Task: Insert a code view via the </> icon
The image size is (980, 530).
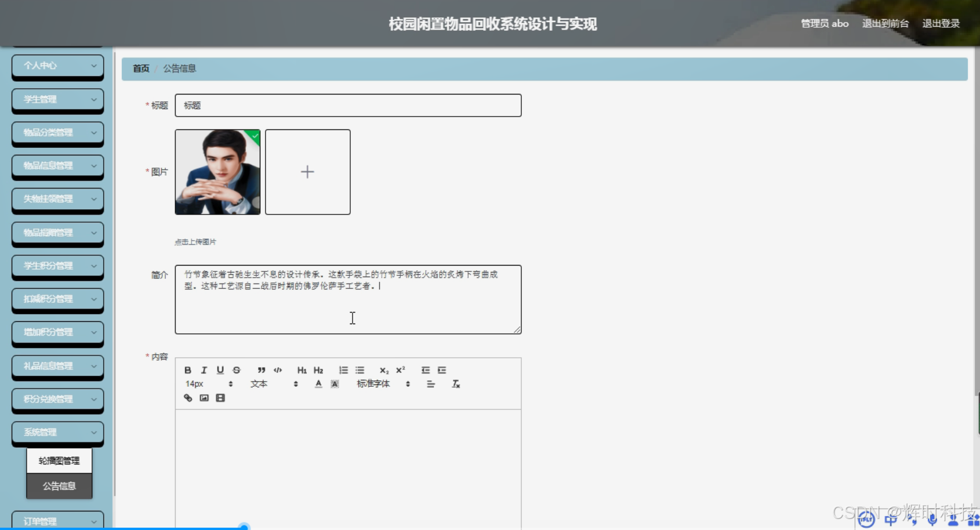Action: click(278, 369)
